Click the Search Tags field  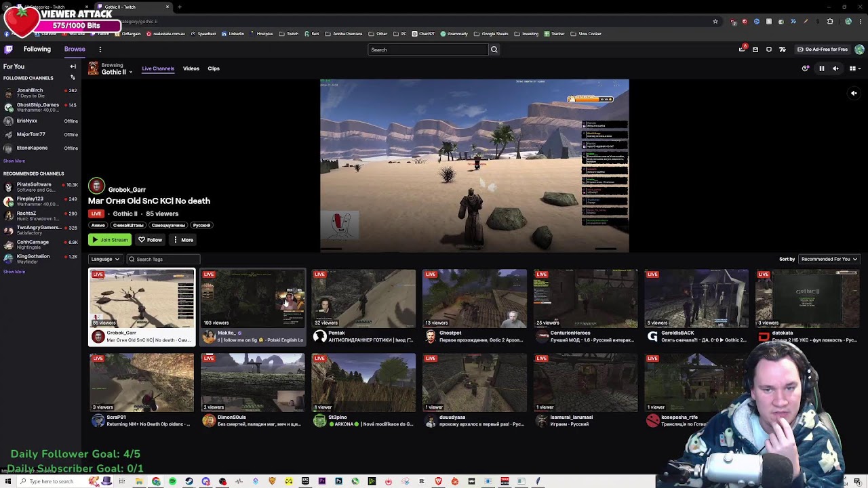(x=163, y=259)
